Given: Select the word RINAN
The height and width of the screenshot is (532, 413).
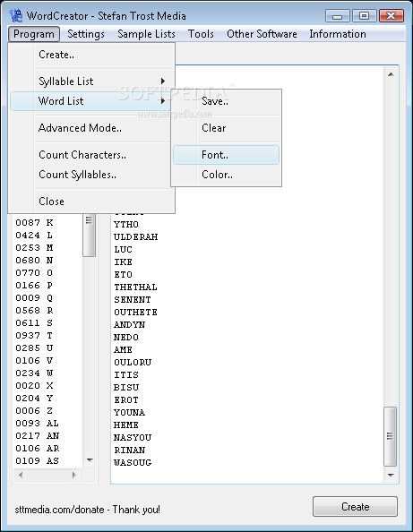Looking at the screenshot, I should 129,450.
